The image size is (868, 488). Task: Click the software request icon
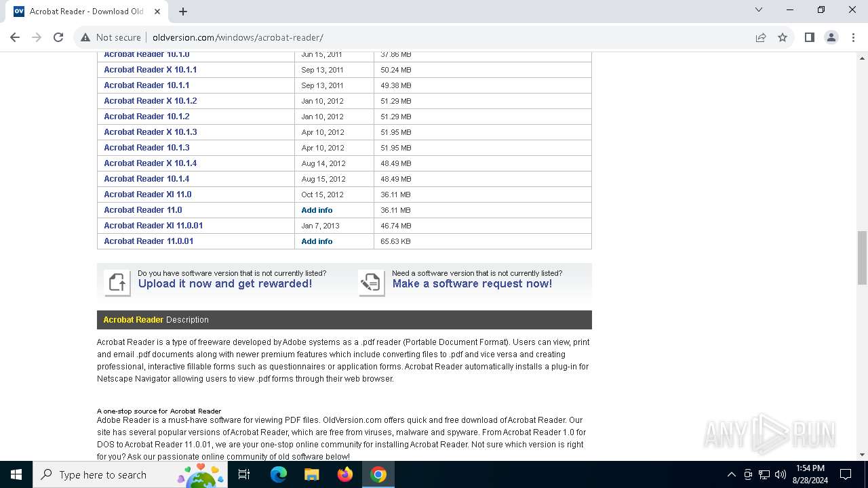371,283
